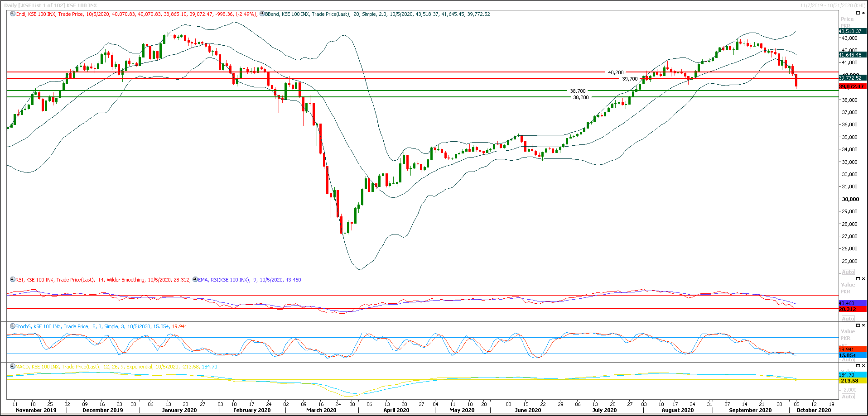Click the 43,518.37 upper band price tag

[x=852, y=31]
